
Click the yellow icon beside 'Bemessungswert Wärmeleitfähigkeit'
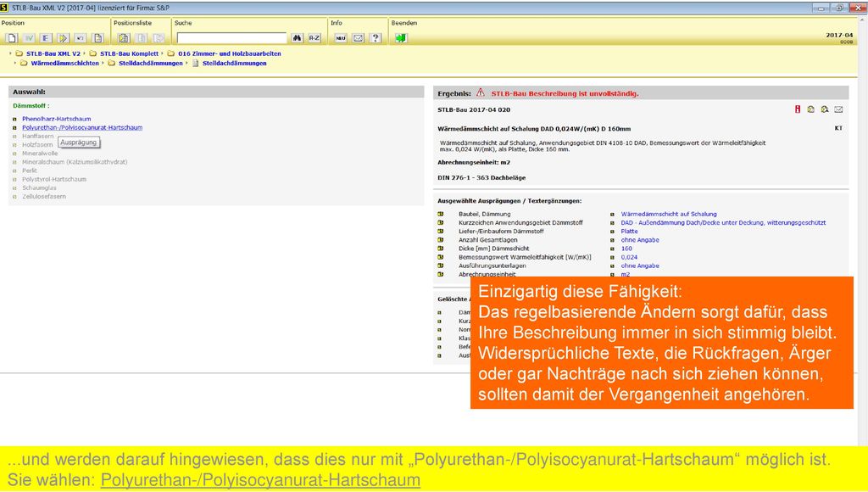[441, 257]
